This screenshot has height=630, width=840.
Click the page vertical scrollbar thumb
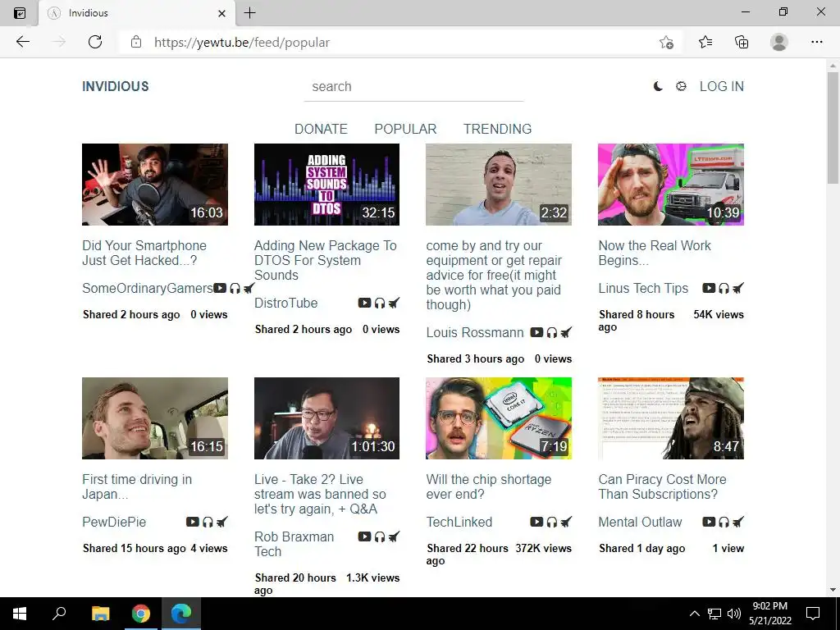833,127
